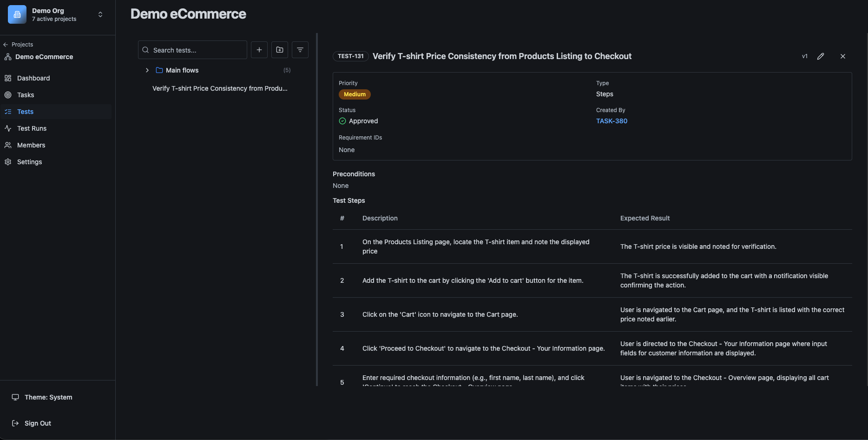Select the Verify T-shirt Price Consistency test

(220, 88)
